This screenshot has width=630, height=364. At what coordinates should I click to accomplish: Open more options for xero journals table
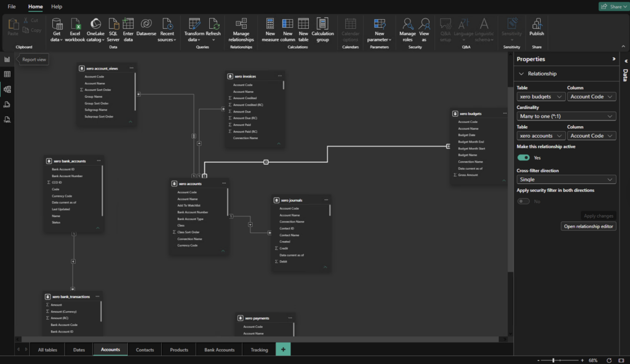tap(326, 200)
